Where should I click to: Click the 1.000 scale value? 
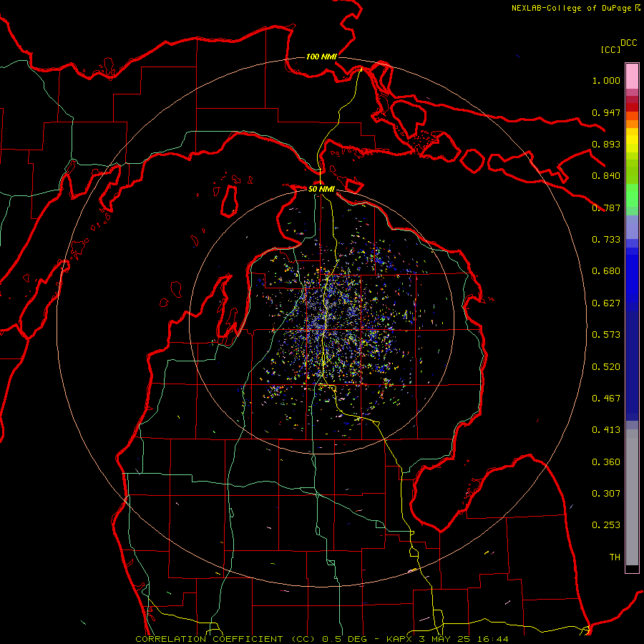[x=606, y=80]
